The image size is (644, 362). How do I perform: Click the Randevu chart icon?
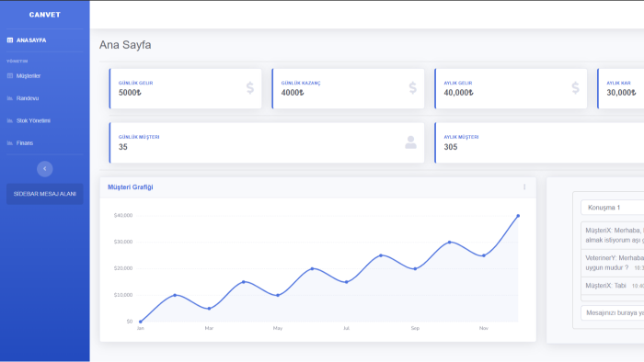pyautogui.click(x=10, y=98)
